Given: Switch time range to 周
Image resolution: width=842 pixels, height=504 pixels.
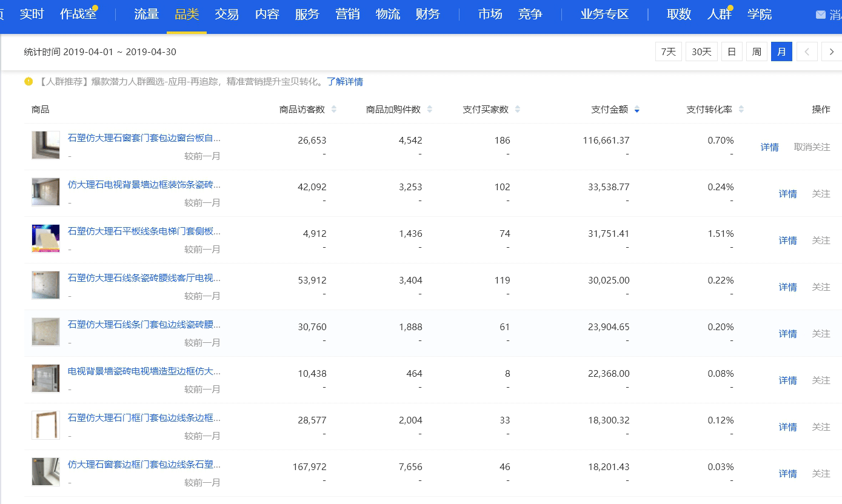Looking at the screenshot, I should tap(757, 52).
